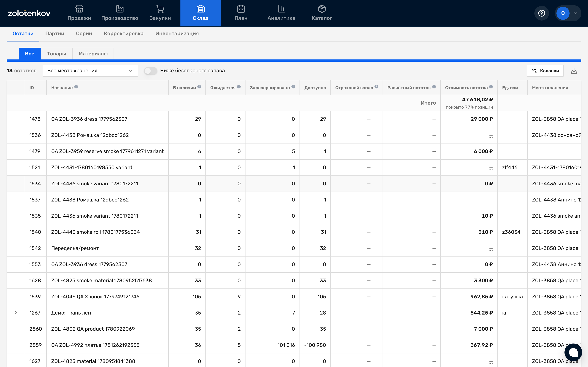This screenshot has width=588, height=367.
Task: Select row QA ZOL-3936 dress 1478
Action: coord(294,119)
